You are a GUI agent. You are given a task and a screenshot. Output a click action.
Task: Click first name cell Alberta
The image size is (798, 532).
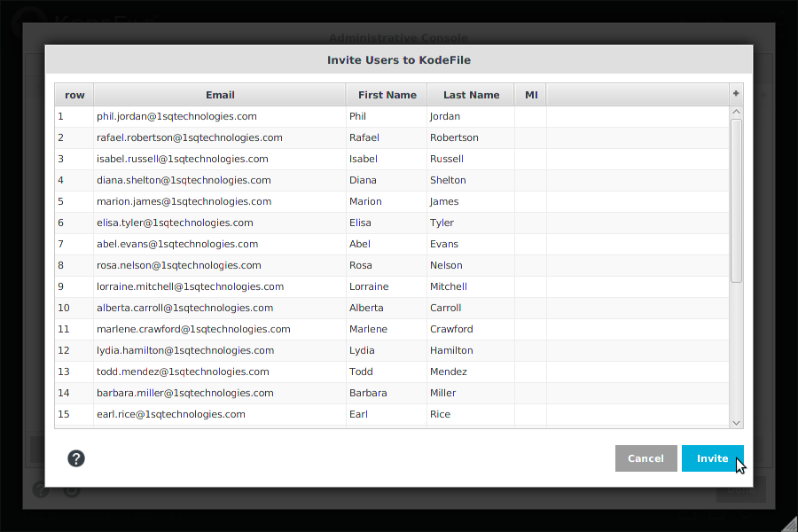387,308
